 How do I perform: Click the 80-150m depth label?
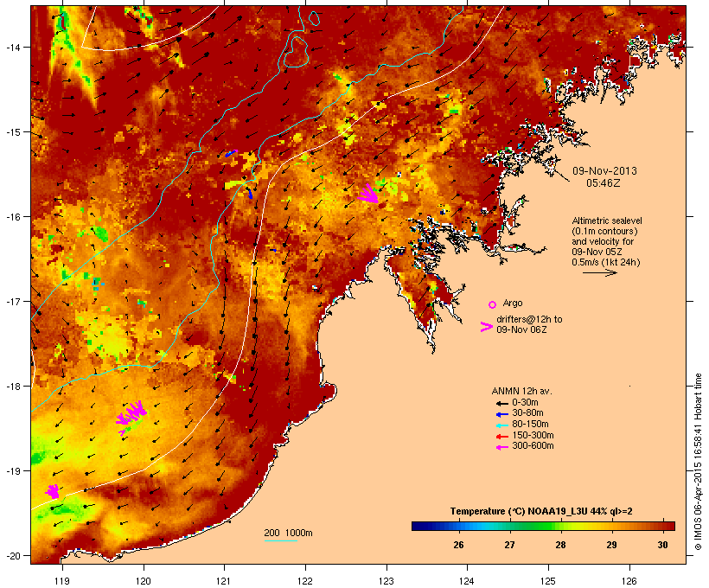[530, 425]
